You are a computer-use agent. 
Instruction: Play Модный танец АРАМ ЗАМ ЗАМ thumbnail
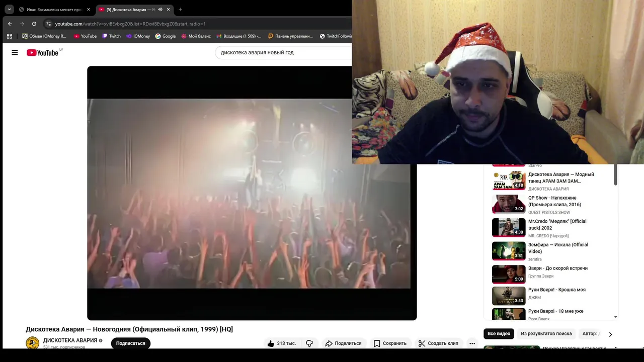tap(509, 180)
